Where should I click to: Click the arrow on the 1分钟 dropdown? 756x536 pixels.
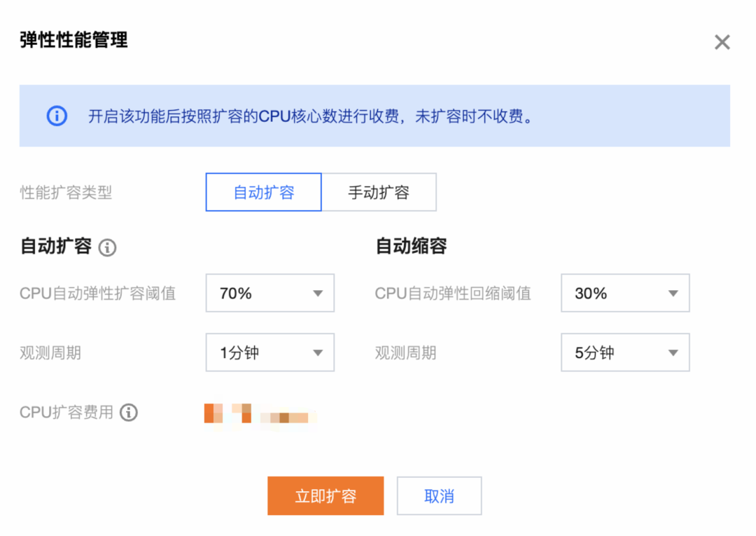(x=318, y=352)
